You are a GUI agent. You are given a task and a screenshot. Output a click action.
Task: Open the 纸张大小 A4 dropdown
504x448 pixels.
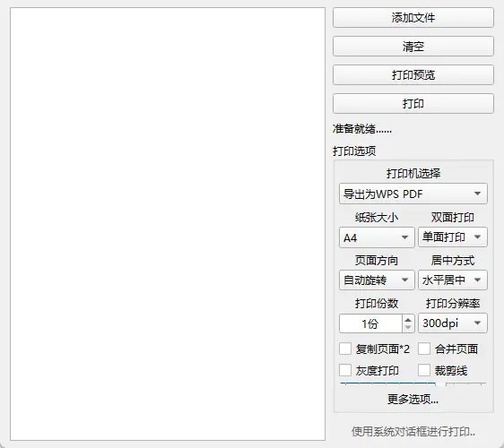(377, 237)
